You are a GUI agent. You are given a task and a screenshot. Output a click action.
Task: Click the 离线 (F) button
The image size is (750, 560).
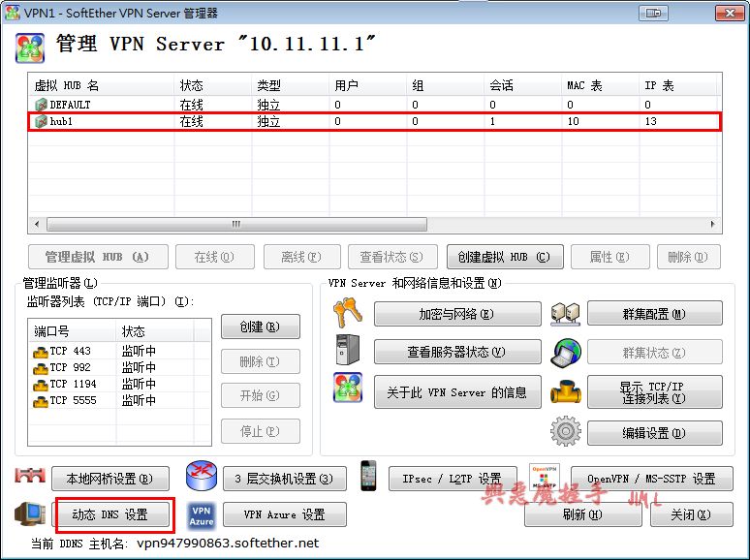click(x=301, y=257)
